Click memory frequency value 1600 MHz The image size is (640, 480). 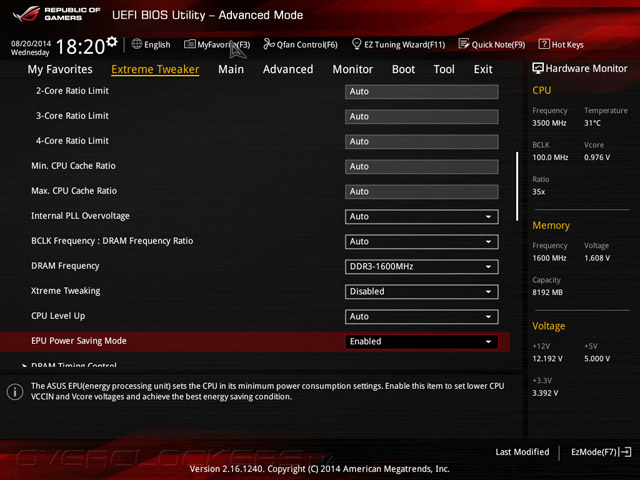point(549,258)
